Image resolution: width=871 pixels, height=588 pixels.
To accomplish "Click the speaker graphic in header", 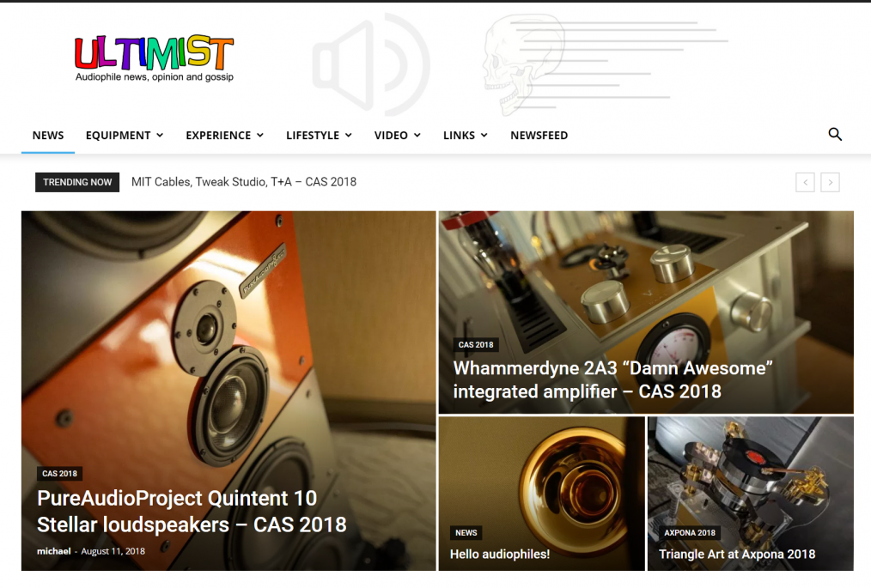I will pos(371,65).
